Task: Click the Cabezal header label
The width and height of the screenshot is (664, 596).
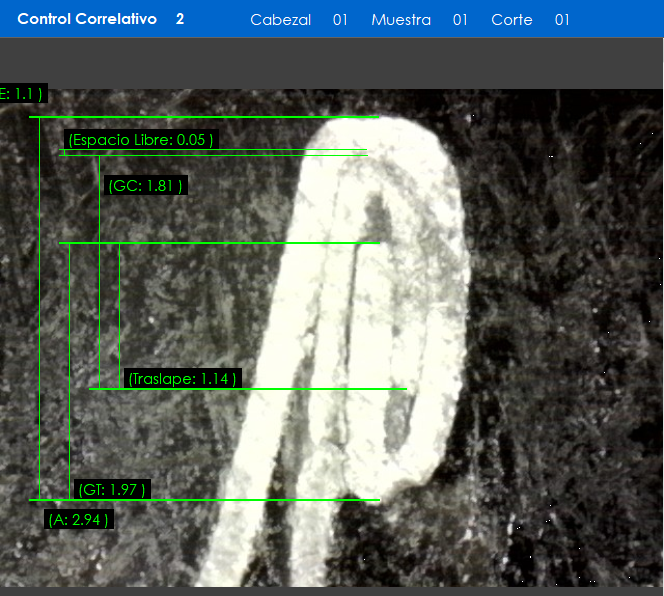Action: tap(280, 20)
